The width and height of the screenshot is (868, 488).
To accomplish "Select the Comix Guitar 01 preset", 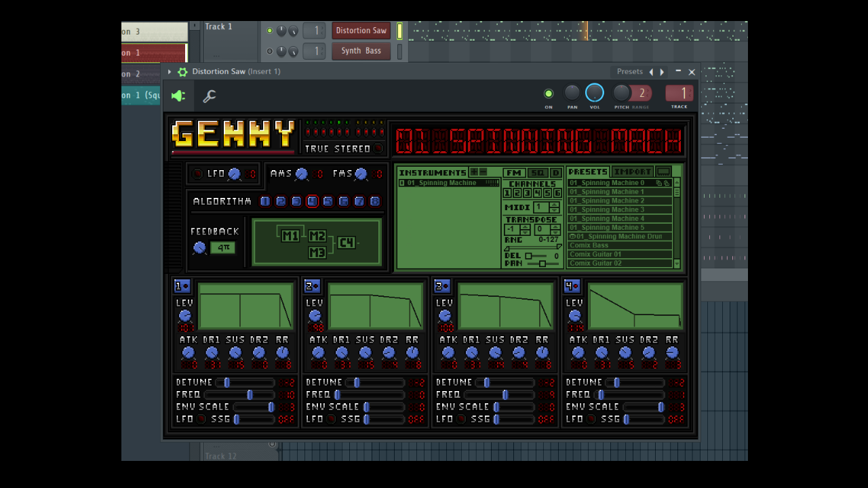I will tap(620, 254).
